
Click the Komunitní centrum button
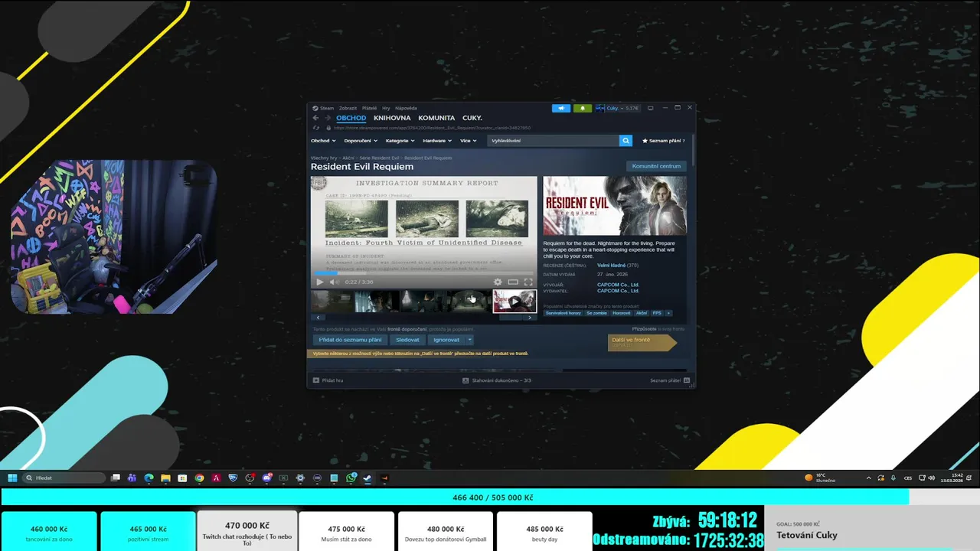pyautogui.click(x=656, y=166)
